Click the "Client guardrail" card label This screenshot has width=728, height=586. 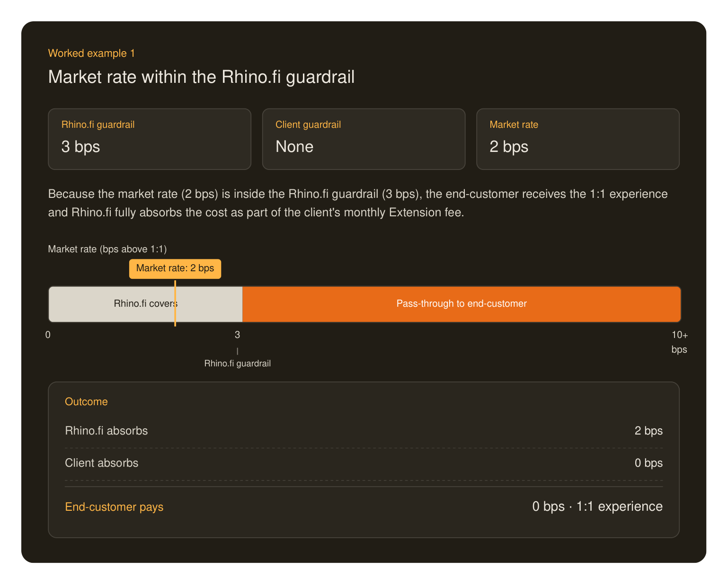coord(308,124)
